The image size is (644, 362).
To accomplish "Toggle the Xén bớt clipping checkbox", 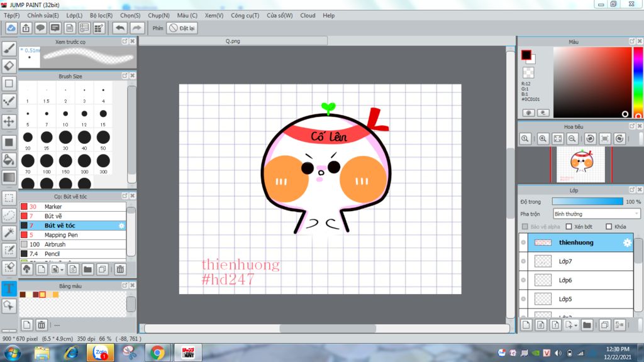I will click(x=569, y=226).
